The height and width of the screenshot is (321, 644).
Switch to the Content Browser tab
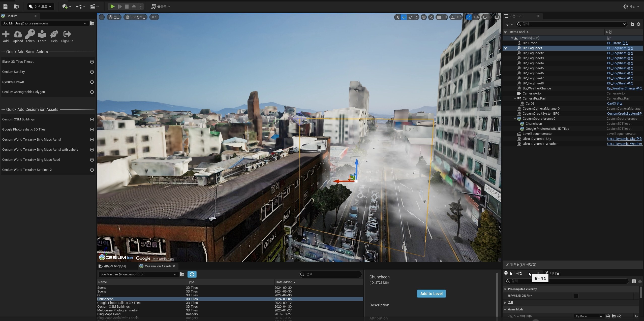(x=115, y=266)
